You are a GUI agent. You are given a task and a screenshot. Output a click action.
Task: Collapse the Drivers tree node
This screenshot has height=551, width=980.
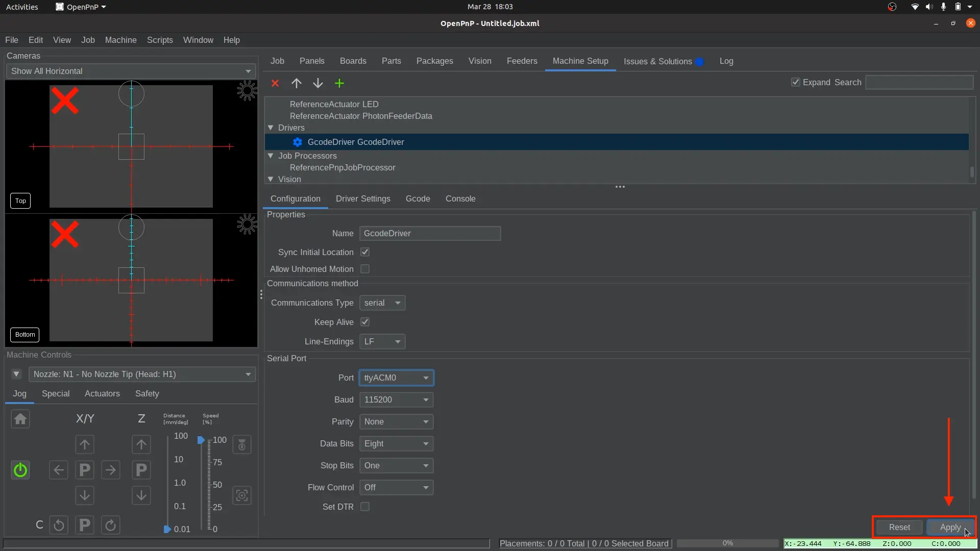[x=271, y=128]
